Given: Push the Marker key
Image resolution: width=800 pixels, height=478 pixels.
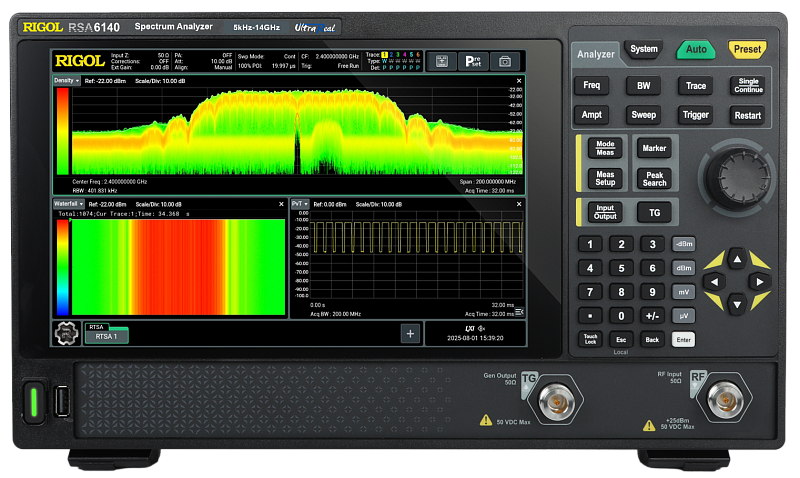Looking at the screenshot, I should pos(654,148).
